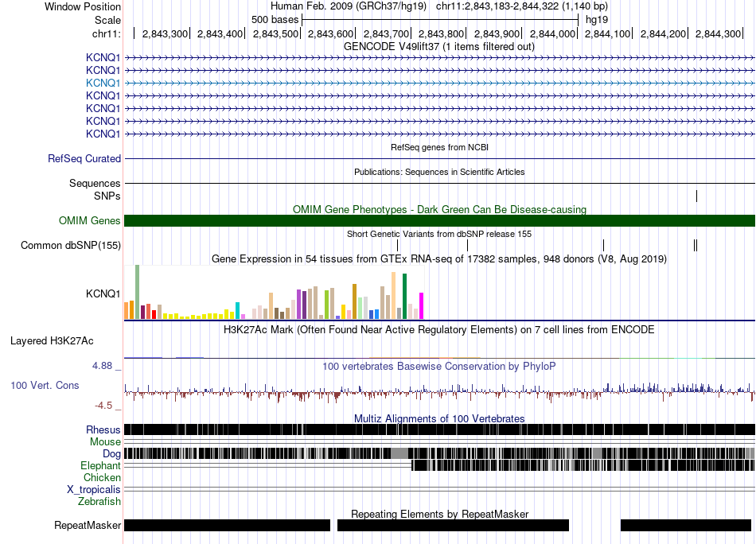Click the light blue KCNQ1 transcript label
This screenshot has width=756, height=544.
103,83
